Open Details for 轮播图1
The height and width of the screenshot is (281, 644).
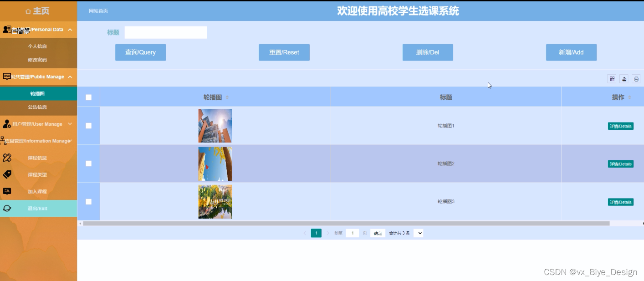point(621,126)
